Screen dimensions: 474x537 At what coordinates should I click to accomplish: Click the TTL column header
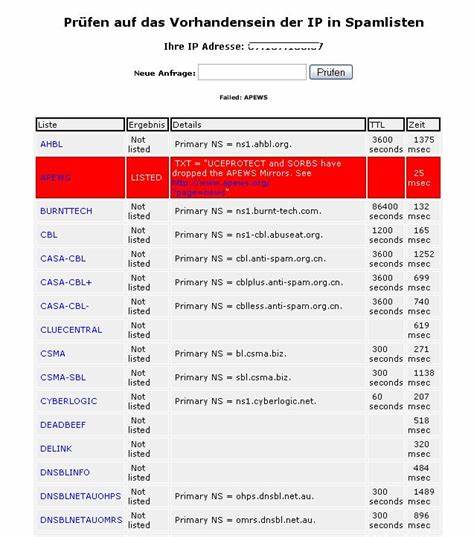pos(386,125)
